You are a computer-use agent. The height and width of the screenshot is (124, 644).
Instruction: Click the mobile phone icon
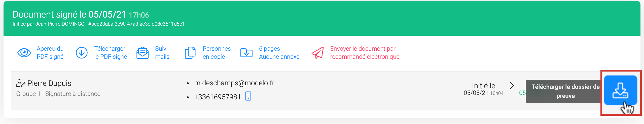pos(248,96)
